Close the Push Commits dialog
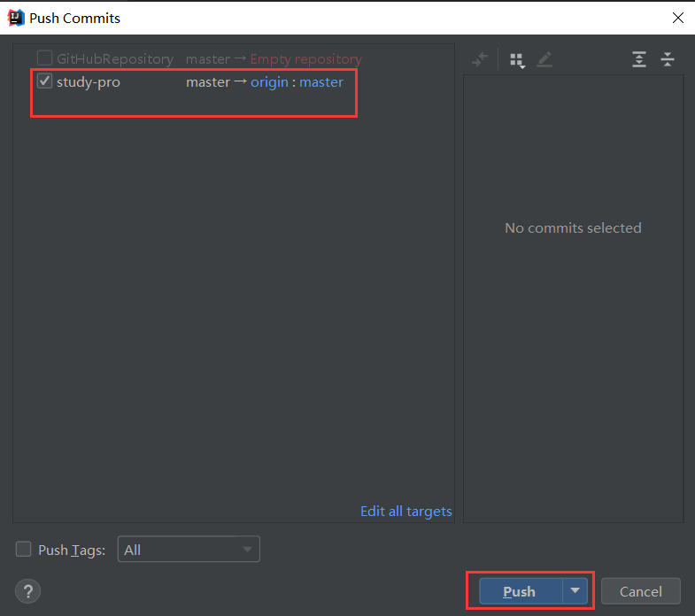695x616 pixels. pos(677,18)
